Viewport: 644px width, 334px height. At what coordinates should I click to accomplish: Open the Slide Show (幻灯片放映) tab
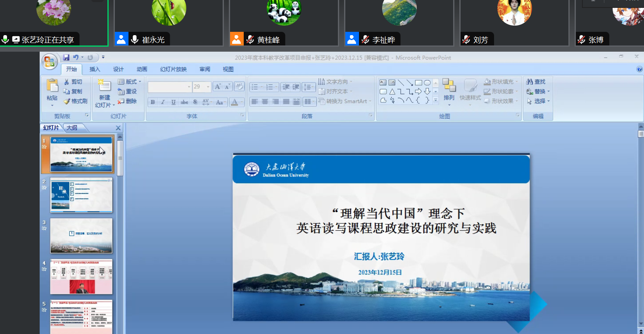click(173, 69)
